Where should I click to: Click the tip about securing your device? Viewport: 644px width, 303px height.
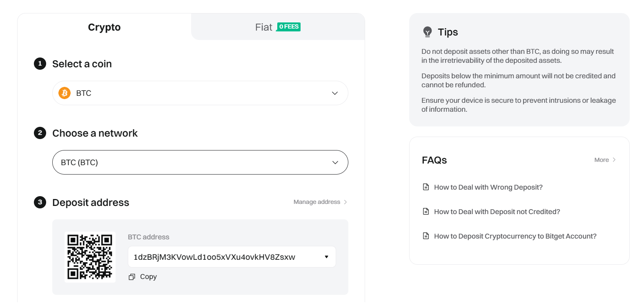519,105
